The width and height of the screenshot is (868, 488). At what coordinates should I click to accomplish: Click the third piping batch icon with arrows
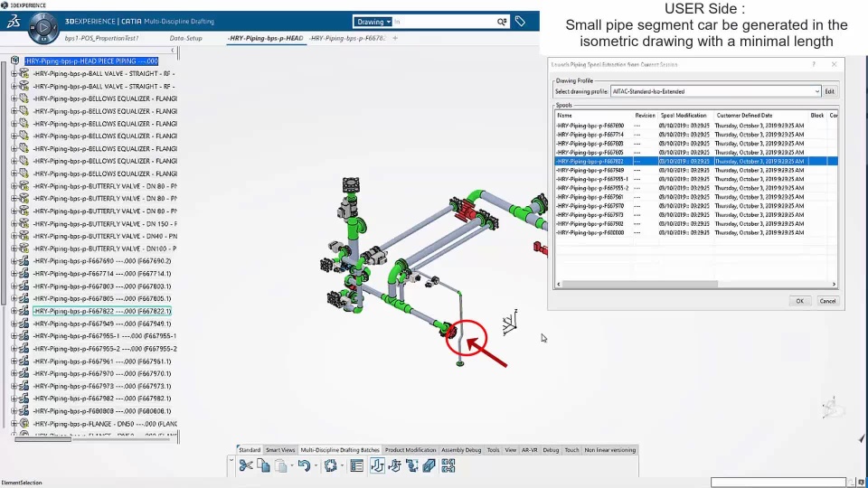tap(412, 466)
